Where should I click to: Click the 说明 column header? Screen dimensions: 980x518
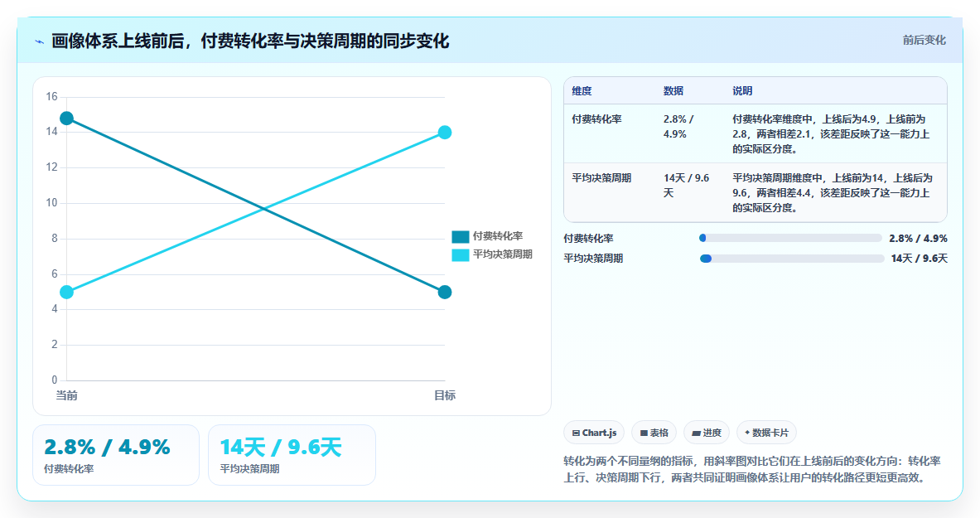(x=742, y=90)
